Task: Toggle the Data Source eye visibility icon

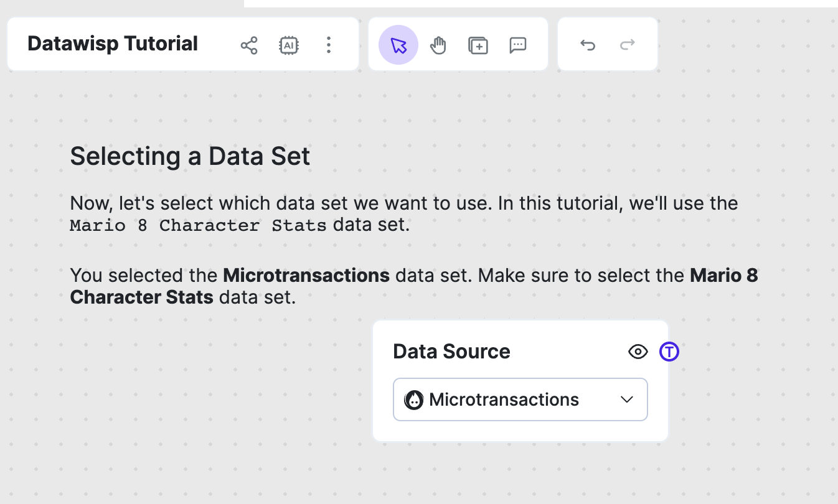Action: pos(638,352)
